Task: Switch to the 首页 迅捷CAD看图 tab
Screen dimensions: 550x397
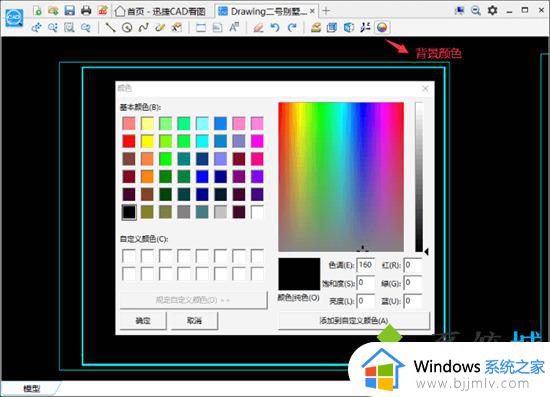Action: (161, 11)
